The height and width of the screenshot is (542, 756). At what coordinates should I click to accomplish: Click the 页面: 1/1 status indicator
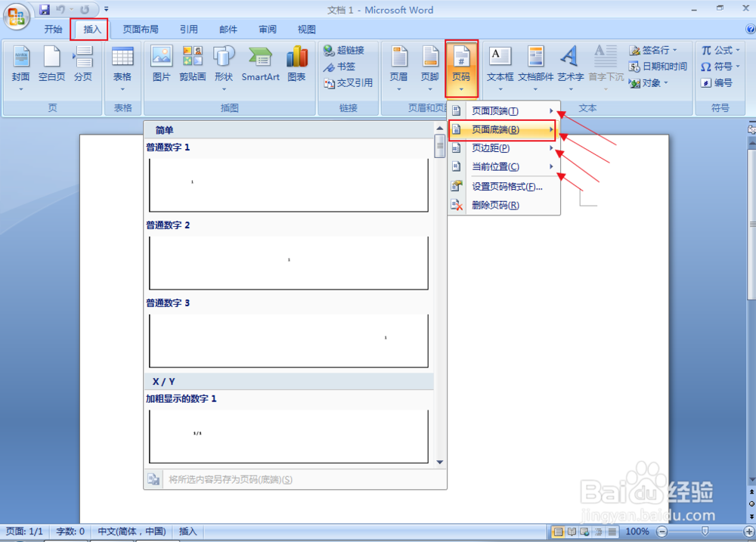[24, 531]
